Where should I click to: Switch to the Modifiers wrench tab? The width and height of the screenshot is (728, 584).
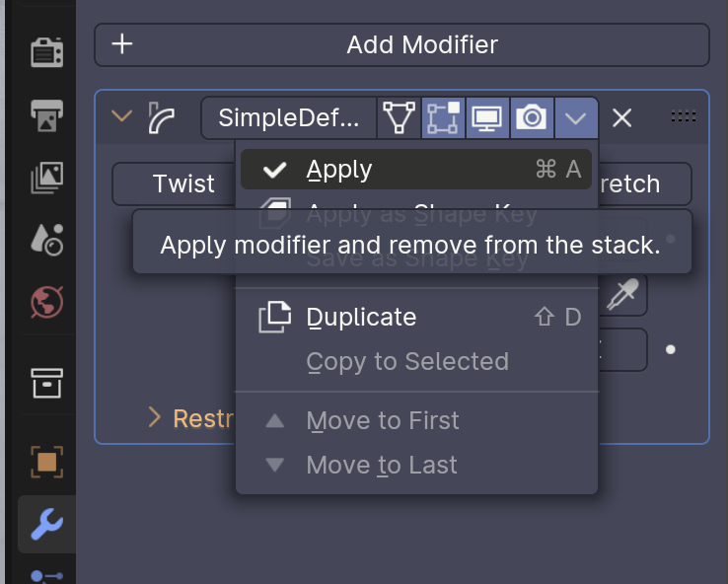[x=46, y=525]
